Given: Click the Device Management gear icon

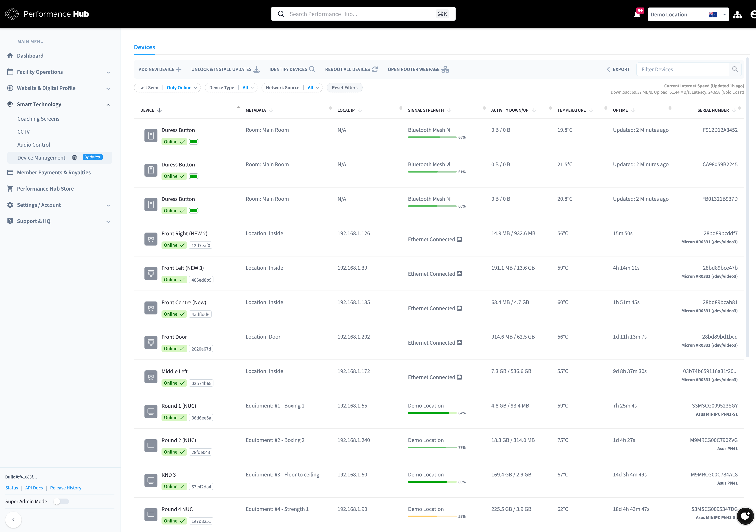Looking at the screenshot, I should point(74,158).
